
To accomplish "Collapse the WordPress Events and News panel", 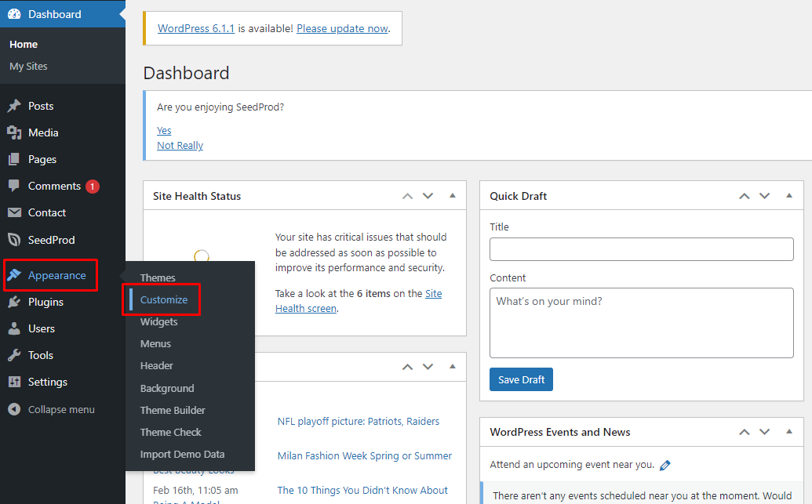I will (788, 432).
